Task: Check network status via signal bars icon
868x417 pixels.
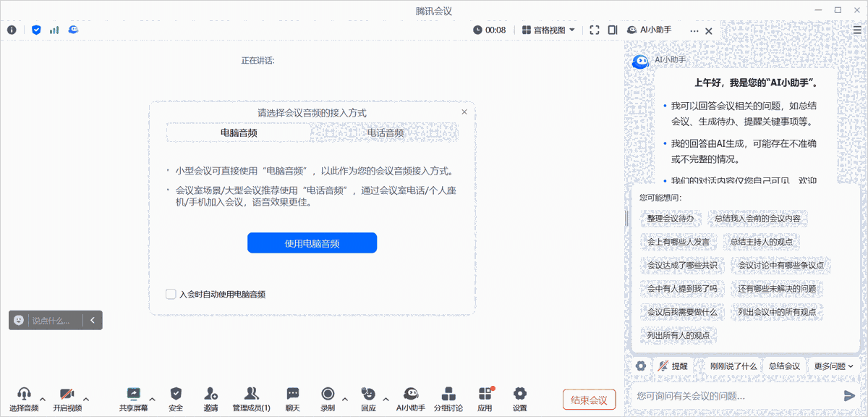Action: 54,30
